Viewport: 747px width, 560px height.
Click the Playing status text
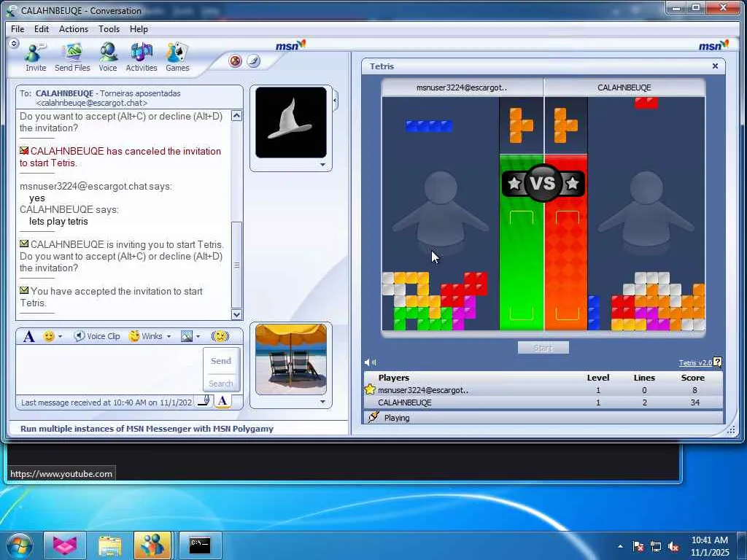coord(397,418)
